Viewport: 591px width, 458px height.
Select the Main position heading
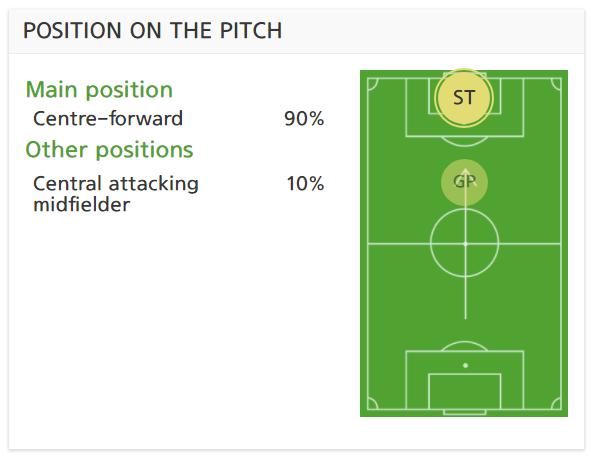99,90
